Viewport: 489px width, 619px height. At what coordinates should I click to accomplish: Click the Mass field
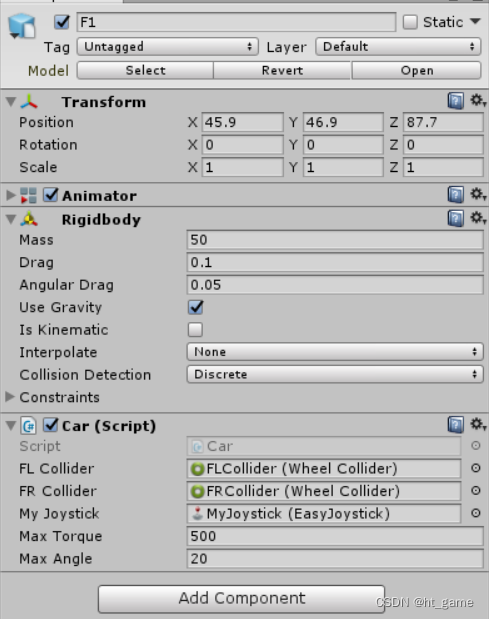click(x=335, y=240)
